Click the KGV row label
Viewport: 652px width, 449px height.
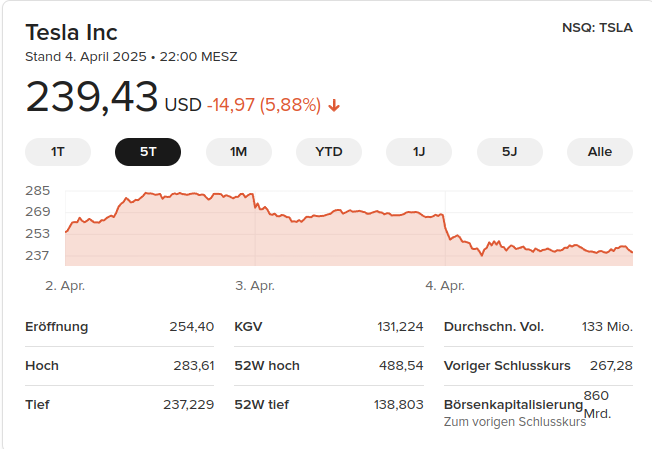pos(248,327)
